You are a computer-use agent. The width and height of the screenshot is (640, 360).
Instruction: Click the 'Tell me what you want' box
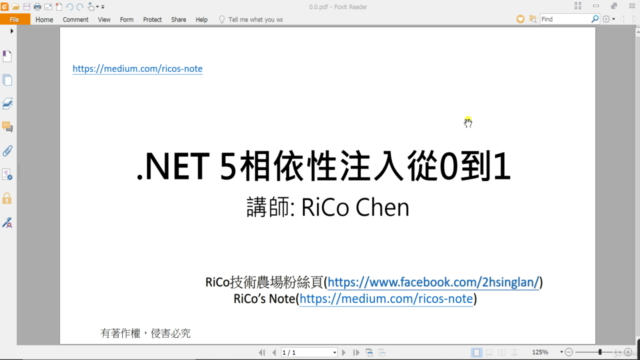point(251,19)
